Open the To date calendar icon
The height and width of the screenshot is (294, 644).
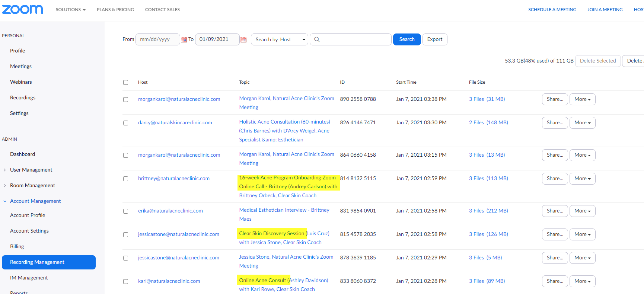pos(243,39)
